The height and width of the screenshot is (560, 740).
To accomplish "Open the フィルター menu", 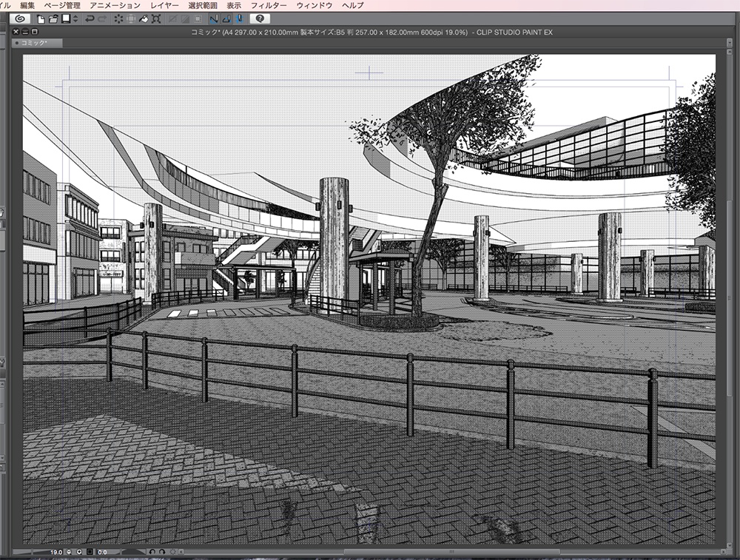I will (x=269, y=5).
